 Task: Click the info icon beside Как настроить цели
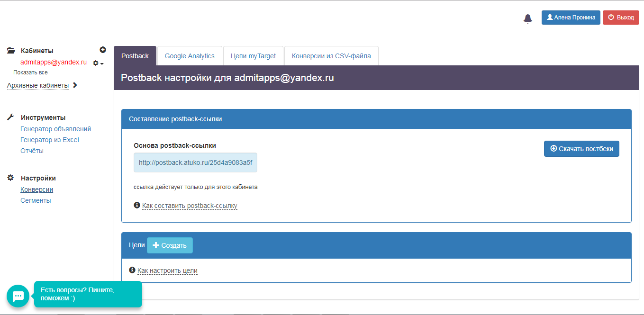132,270
